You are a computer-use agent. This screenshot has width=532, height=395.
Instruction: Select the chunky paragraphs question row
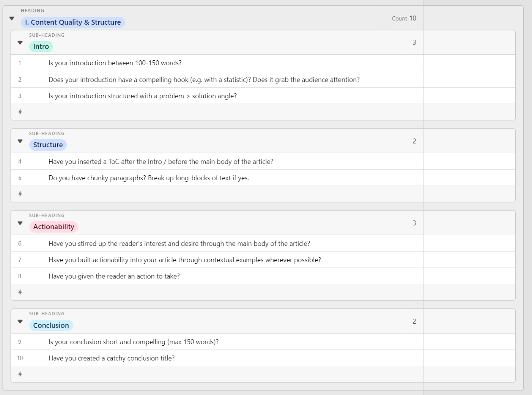pyautogui.click(x=149, y=178)
